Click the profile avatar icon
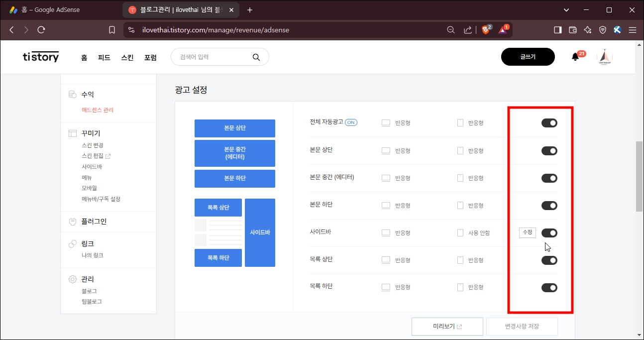This screenshot has height=340, width=644. [x=604, y=57]
